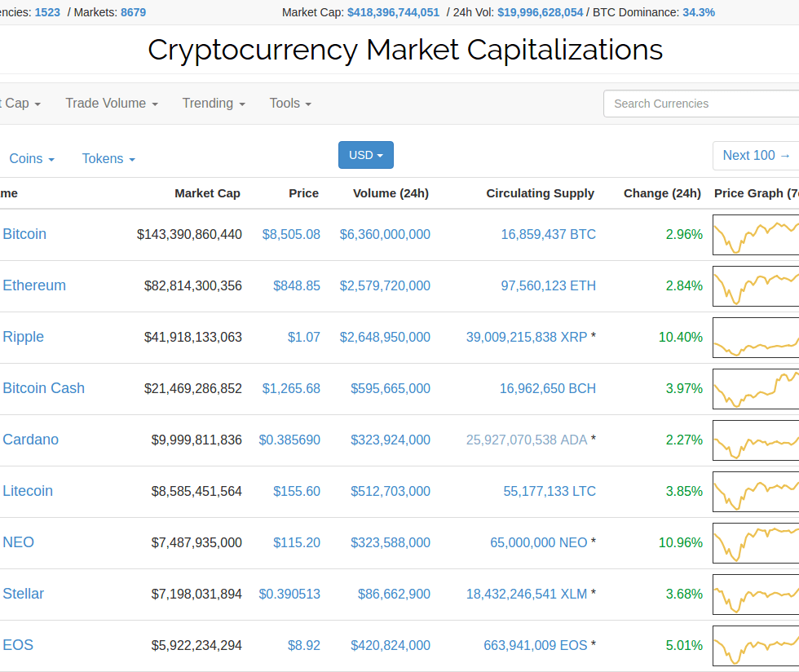The width and height of the screenshot is (799, 672).
Task: Open NEO circulating supply link
Action: tap(538, 543)
